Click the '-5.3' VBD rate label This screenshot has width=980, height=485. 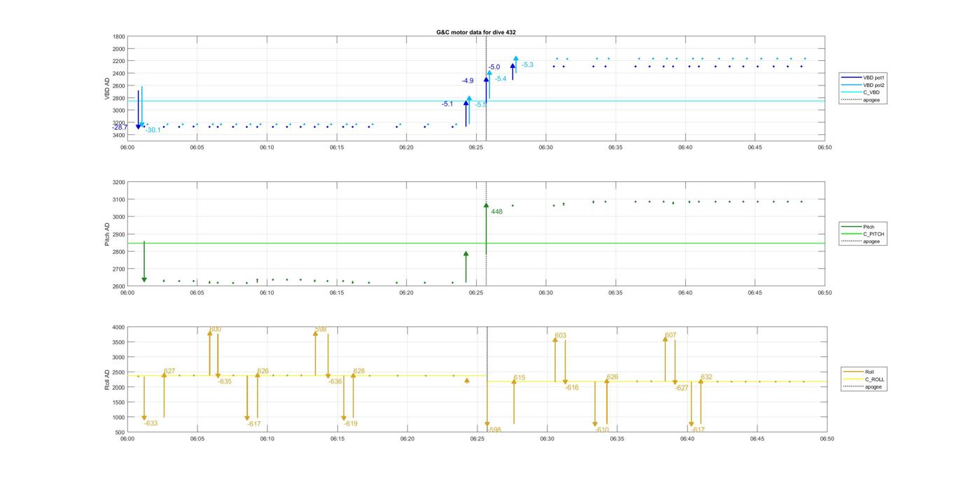[527, 65]
